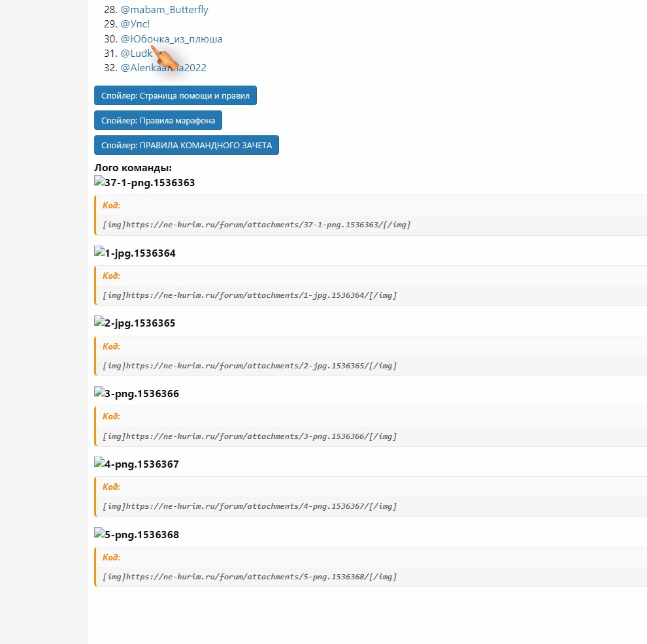The height and width of the screenshot is (644, 647).
Task: Select code text for 4-png.1536367 attachment
Action: [250, 506]
